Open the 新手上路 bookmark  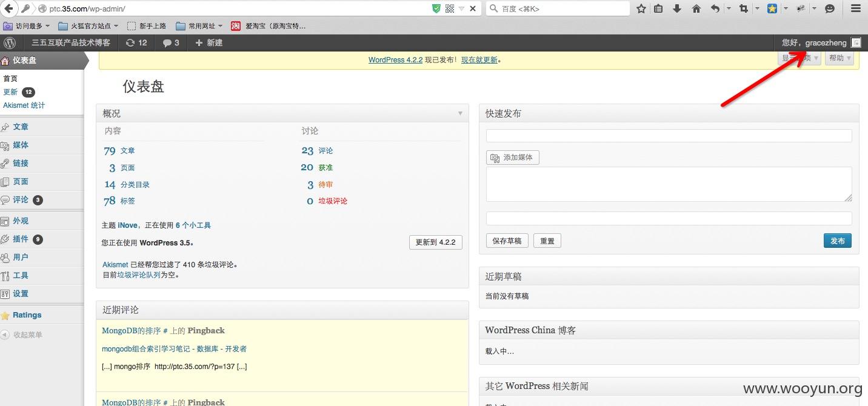(147, 26)
